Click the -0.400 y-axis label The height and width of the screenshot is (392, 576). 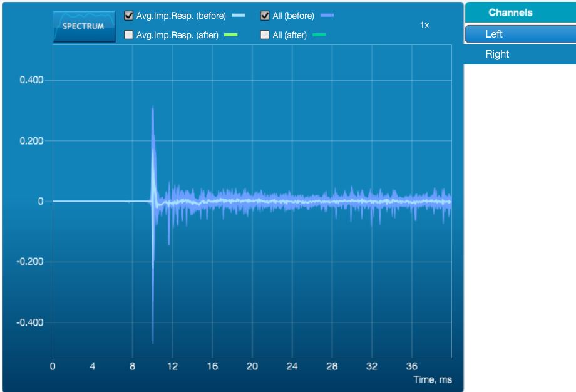coord(30,322)
